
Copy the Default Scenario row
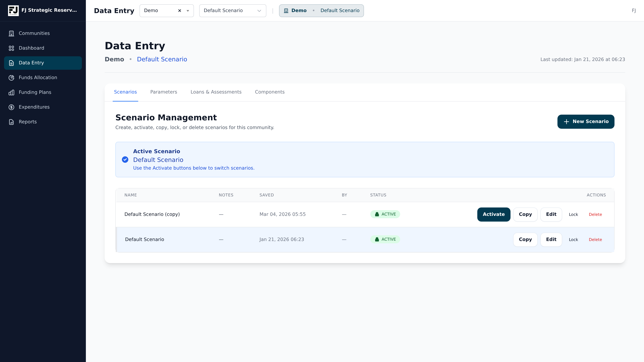click(x=525, y=240)
